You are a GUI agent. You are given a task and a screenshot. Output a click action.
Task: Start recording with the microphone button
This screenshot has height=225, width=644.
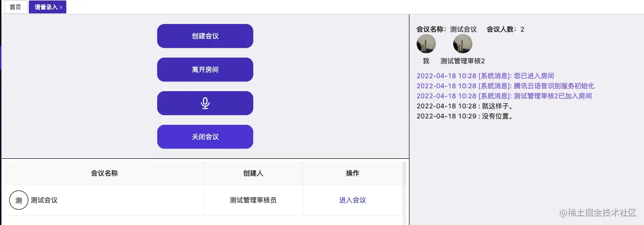click(x=205, y=103)
